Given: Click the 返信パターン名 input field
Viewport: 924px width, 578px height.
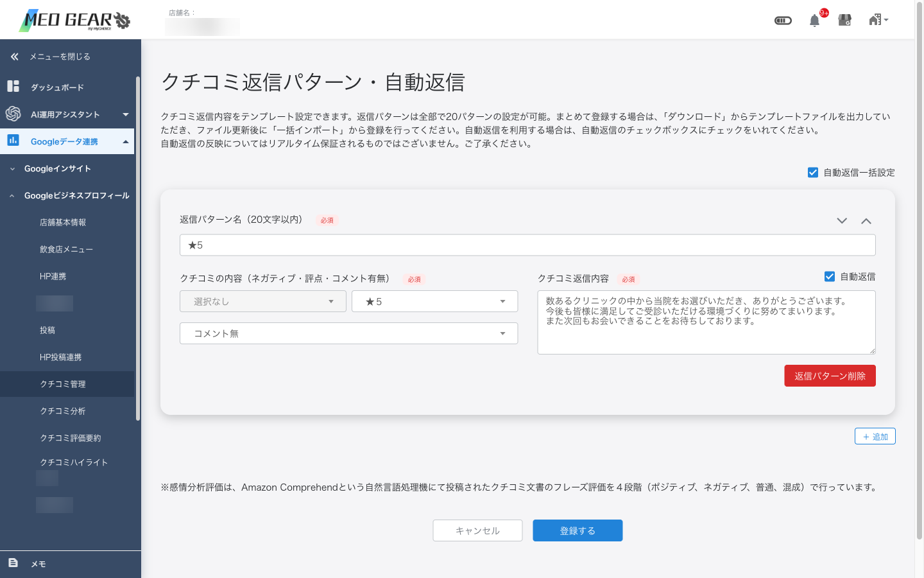Looking at the screenshot, I should (527, 245).
